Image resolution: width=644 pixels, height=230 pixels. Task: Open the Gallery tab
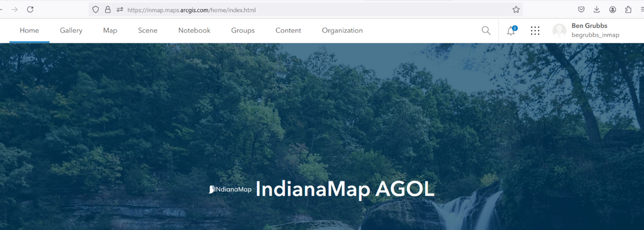pyautogui.click(x=71, y=30)
